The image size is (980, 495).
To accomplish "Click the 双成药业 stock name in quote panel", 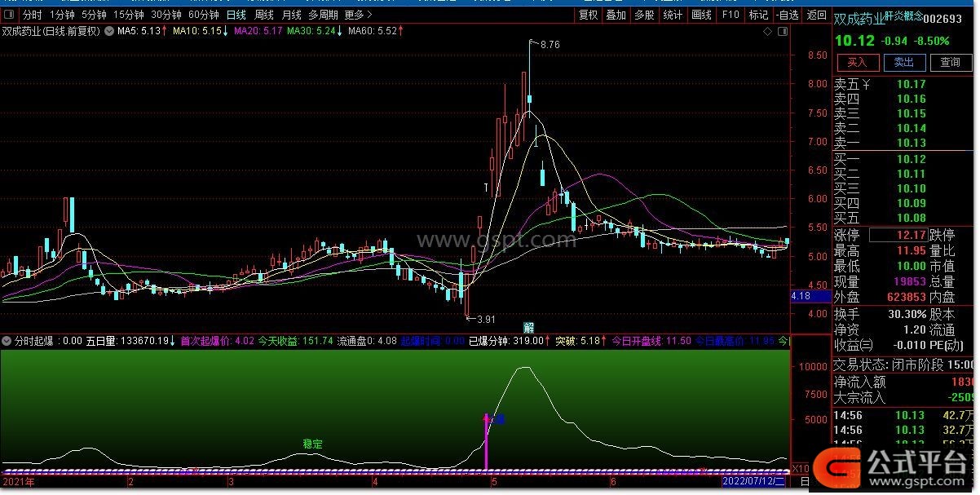I will click(859, 18).
